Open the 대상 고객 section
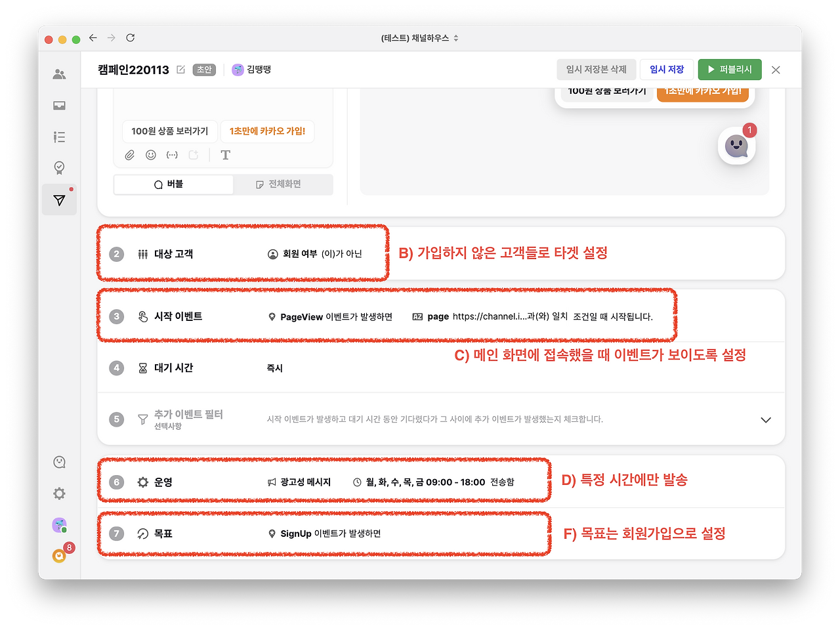The width and height of the screenshot is (840, 630). pos(441,254)
